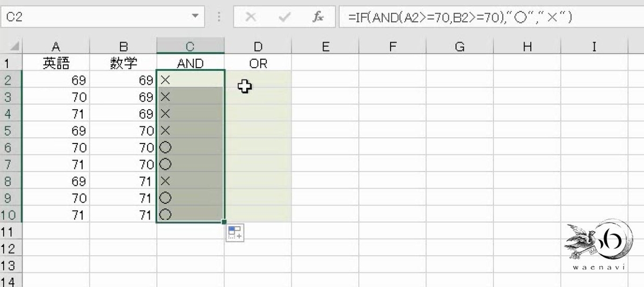Click into the formula bar text

pyautogui.click(x=488, y=17)
